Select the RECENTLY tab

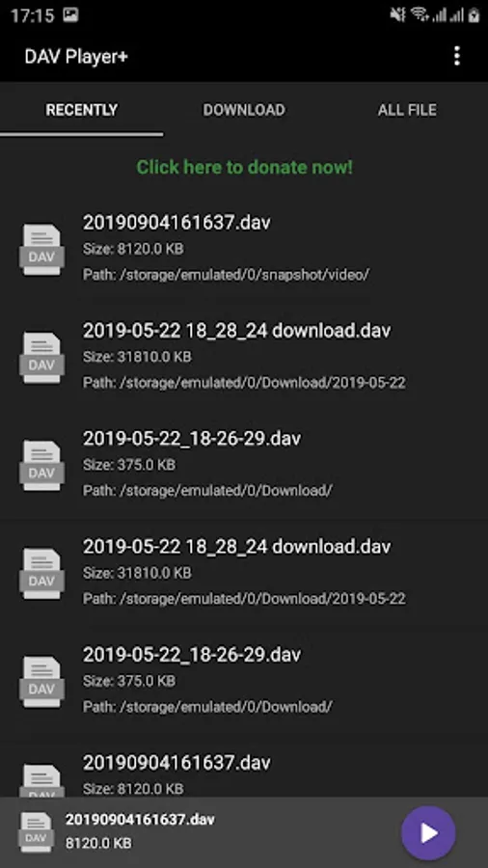point(81,110)
